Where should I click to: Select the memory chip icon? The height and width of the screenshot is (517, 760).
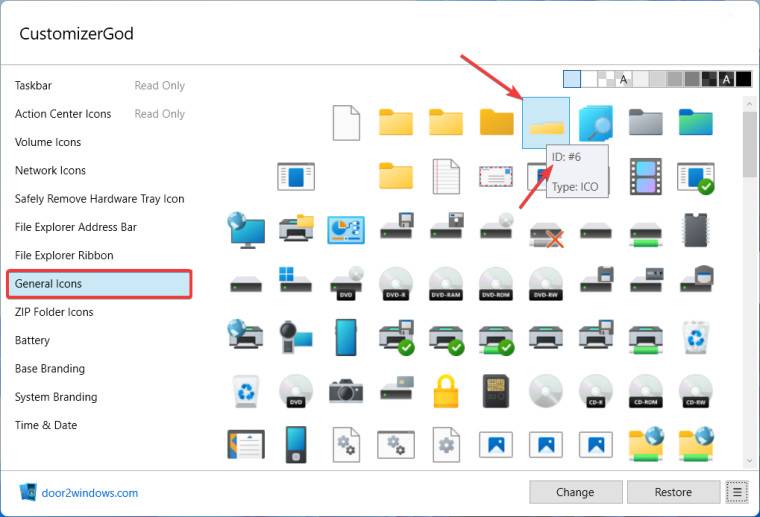[696, 230]
